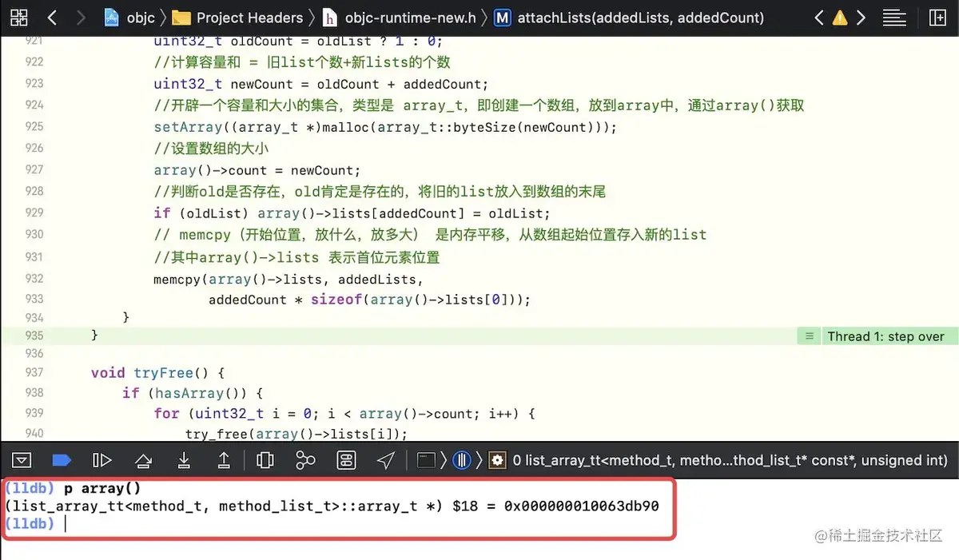
Task: Click 'array()->count = newCount;' line
Action: (x=257, y=170)
